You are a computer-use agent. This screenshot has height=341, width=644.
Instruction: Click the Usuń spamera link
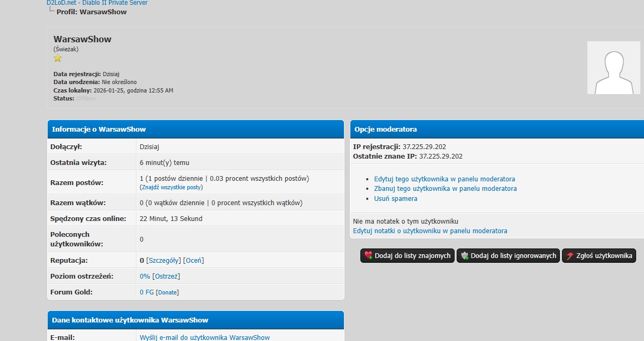(396, 199)
